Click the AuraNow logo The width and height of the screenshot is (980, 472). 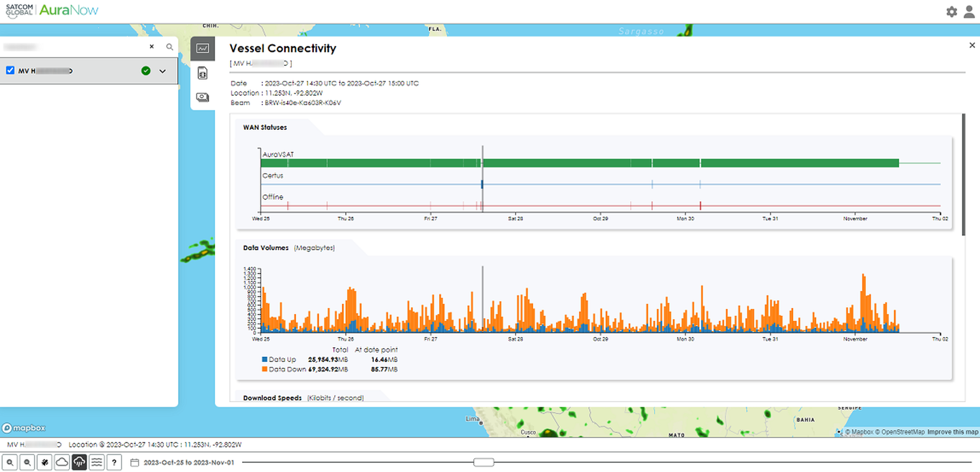69,10
